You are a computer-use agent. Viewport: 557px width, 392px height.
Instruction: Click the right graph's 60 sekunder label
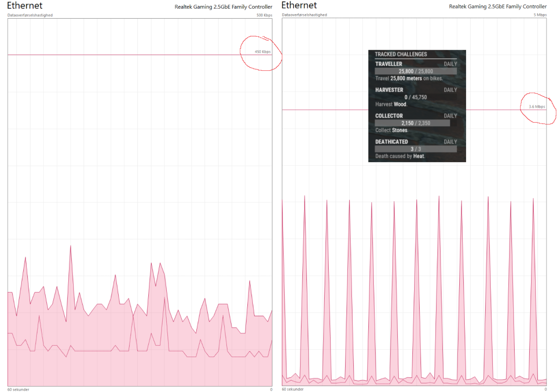click(292, 389)
